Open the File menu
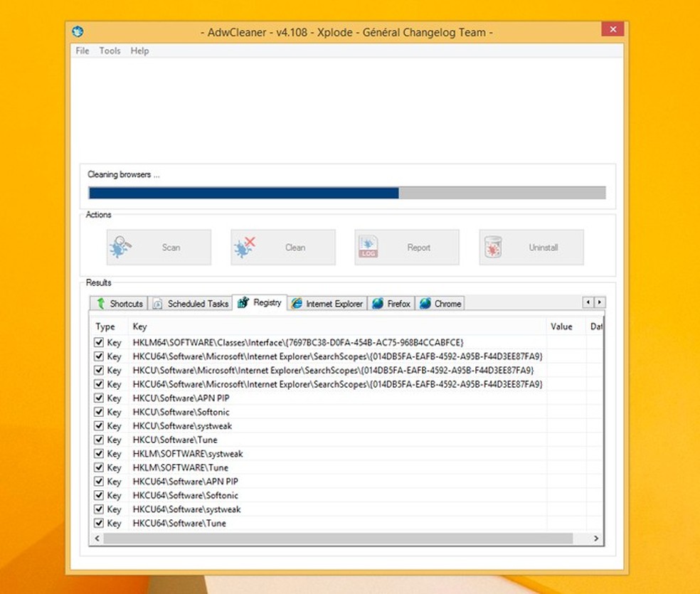 [82, 51]
